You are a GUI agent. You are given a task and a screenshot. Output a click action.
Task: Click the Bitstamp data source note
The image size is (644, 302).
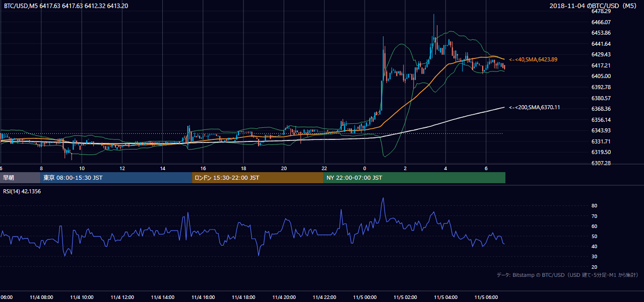567,275
